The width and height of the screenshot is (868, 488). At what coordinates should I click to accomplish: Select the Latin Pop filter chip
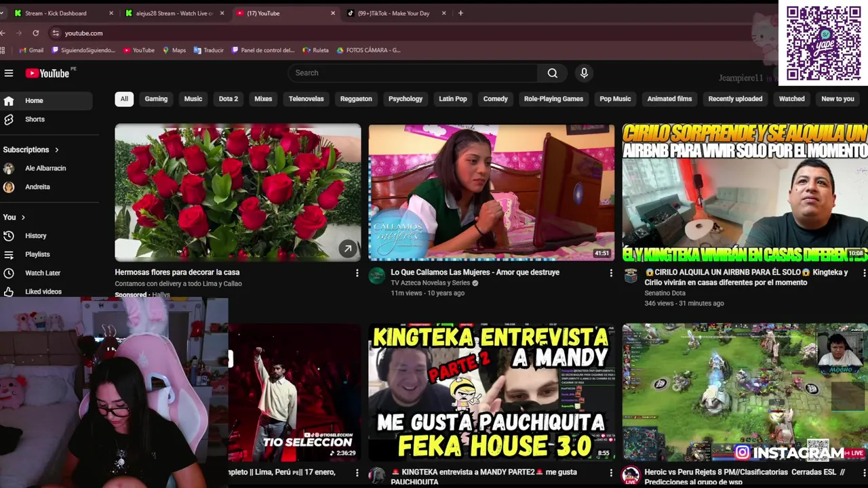click(453, 99)
